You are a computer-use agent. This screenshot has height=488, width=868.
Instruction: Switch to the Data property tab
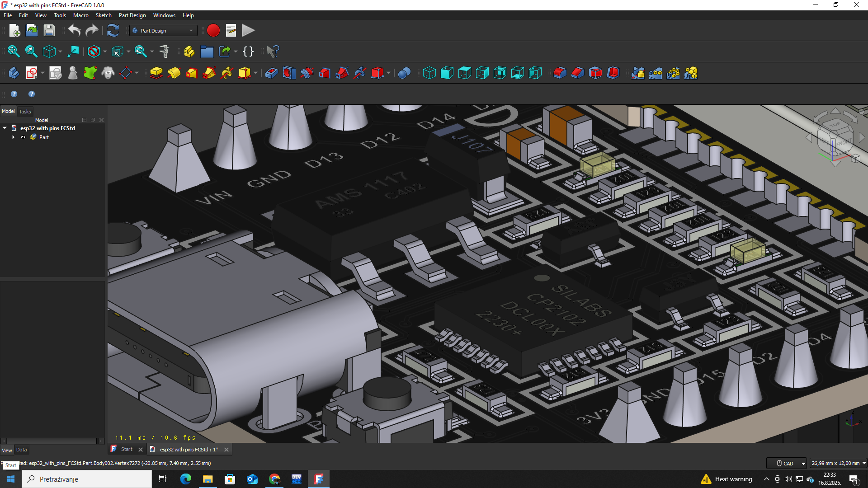[x=21, y=450]
